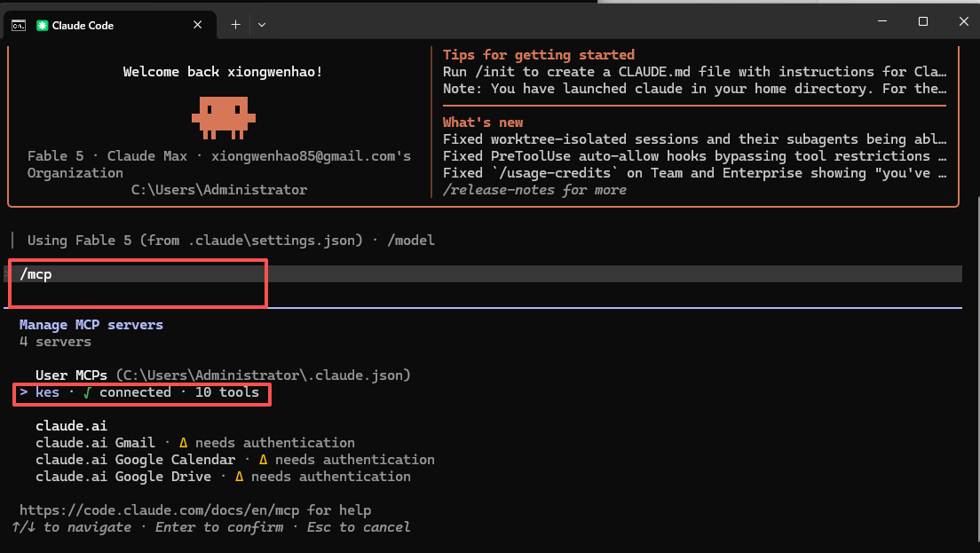
Task: Click the terminal icon in the tab strip
Action: tap(19, 25)
